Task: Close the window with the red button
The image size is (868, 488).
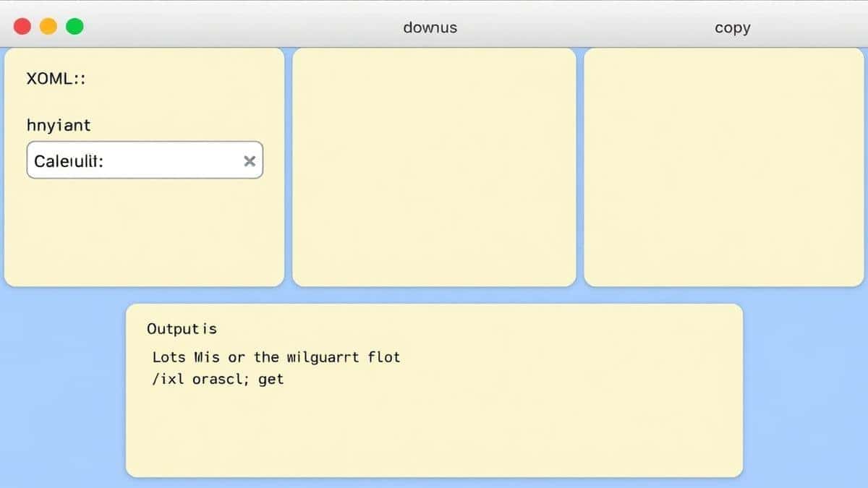Action: click(x=22, y=27)
